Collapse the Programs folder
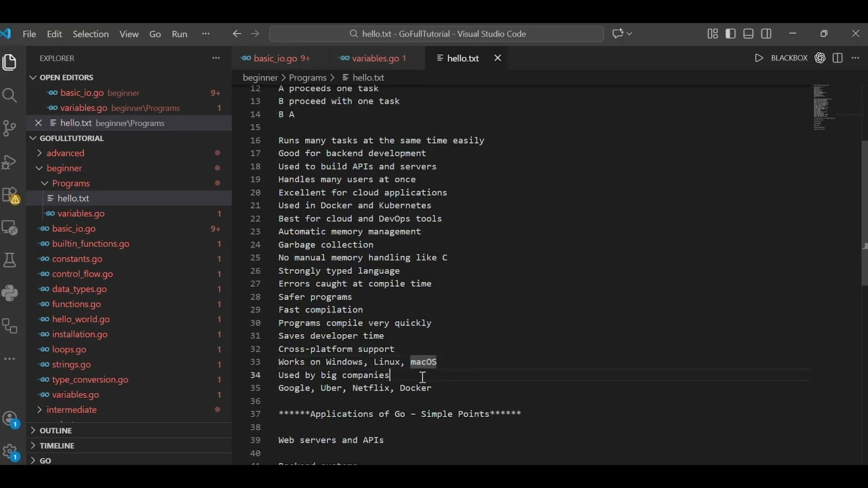The image size is (868, 488). (x=71, y=183)
